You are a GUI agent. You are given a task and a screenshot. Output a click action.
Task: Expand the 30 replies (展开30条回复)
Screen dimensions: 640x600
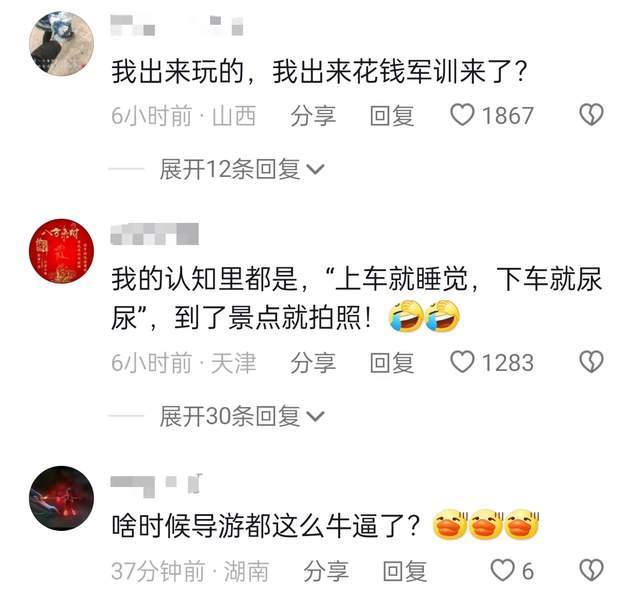(x=242, y=416)
